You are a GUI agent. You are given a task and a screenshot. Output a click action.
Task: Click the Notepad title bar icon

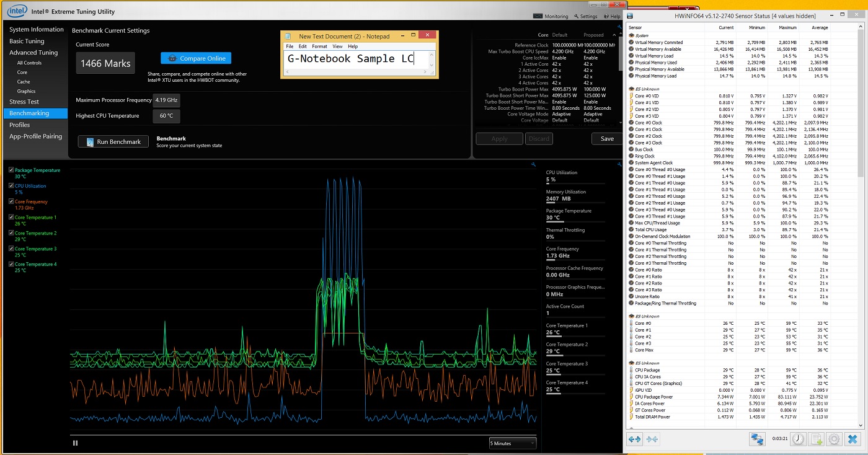pyautogui.click(x=289, y=37)
